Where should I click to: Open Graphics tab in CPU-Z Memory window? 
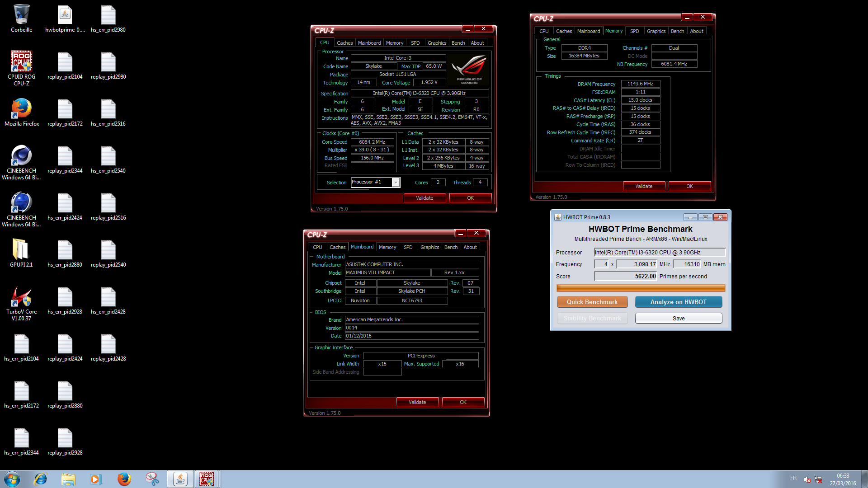tap(656, 31)
